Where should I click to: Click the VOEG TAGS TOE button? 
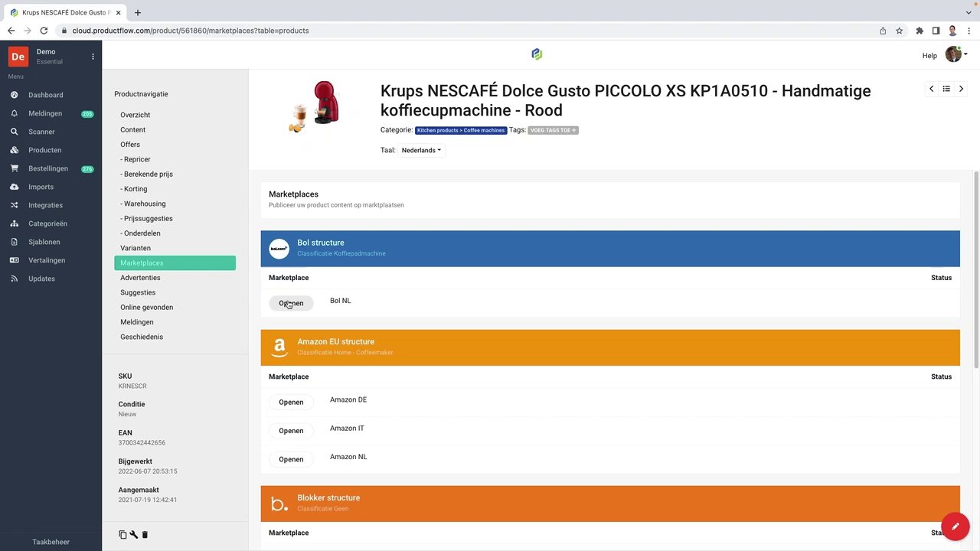[553, 130]
